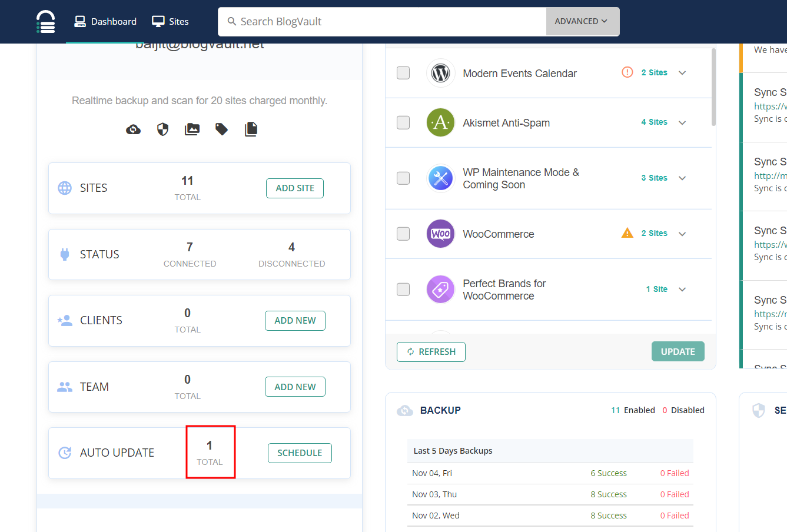The height and width of the screenshot is (532, 787).
Task: Click the Modern Events Calendar alert icon
Action: point(627,72)
